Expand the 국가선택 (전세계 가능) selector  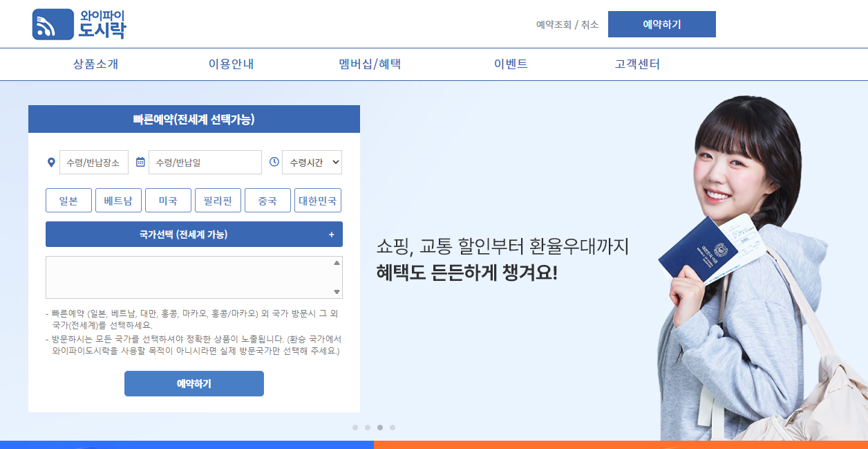click(x=194, y=234)
